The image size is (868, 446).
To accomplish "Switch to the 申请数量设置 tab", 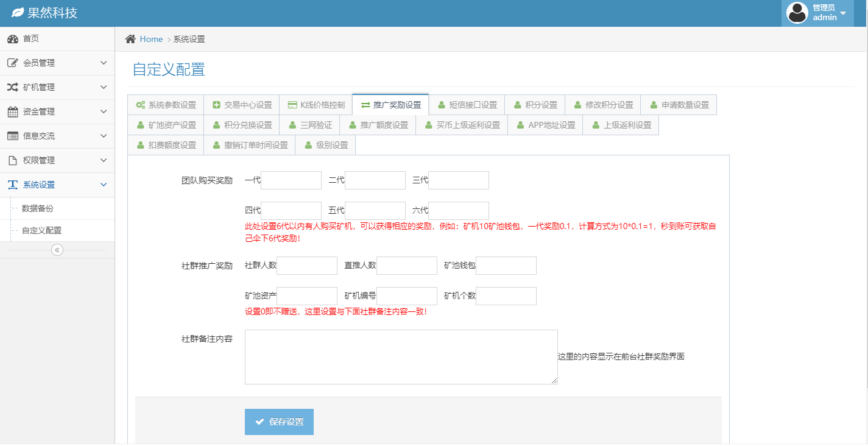I will click(x=679, y=105).
